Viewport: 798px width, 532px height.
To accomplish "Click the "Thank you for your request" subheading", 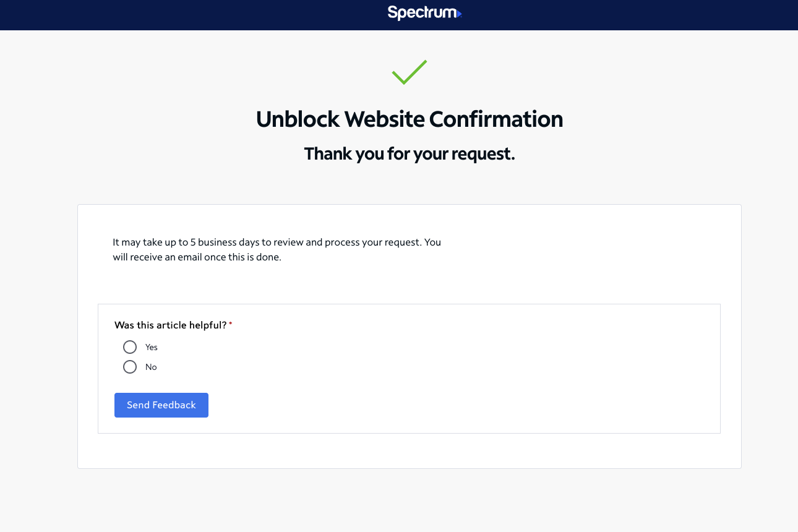I will tap(410, 154).
